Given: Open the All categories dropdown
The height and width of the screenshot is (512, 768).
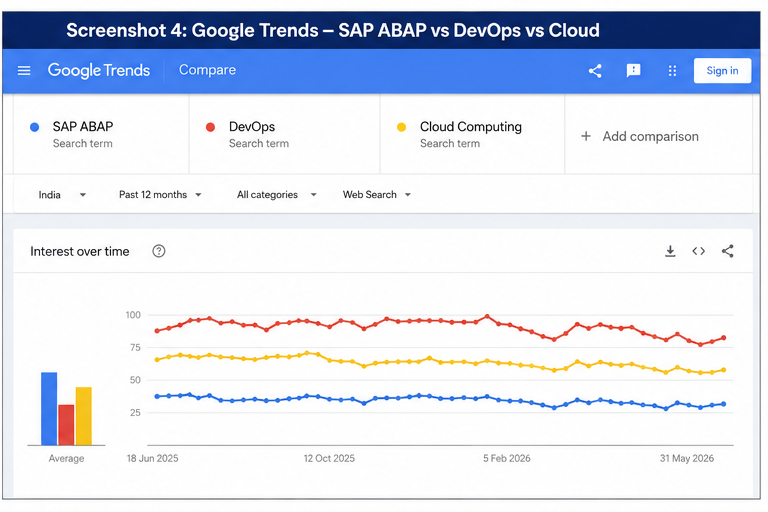Looking at the screenshot, I should [277, 195].
